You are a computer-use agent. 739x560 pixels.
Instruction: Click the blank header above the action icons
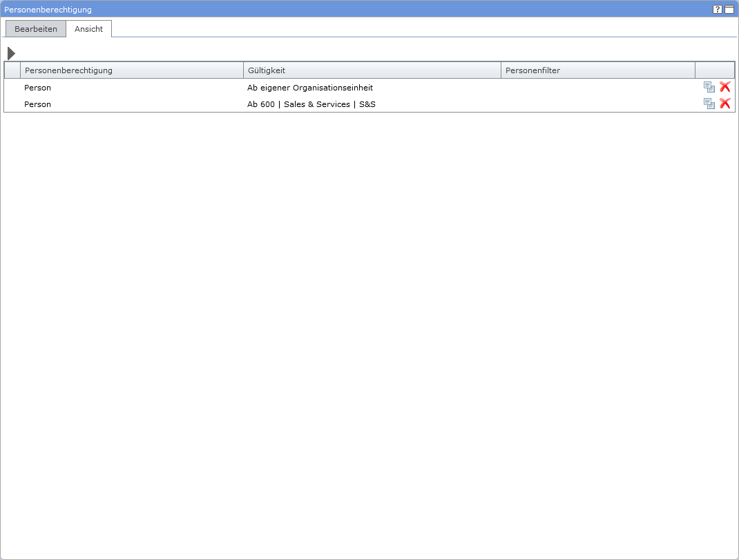[715, 70]
